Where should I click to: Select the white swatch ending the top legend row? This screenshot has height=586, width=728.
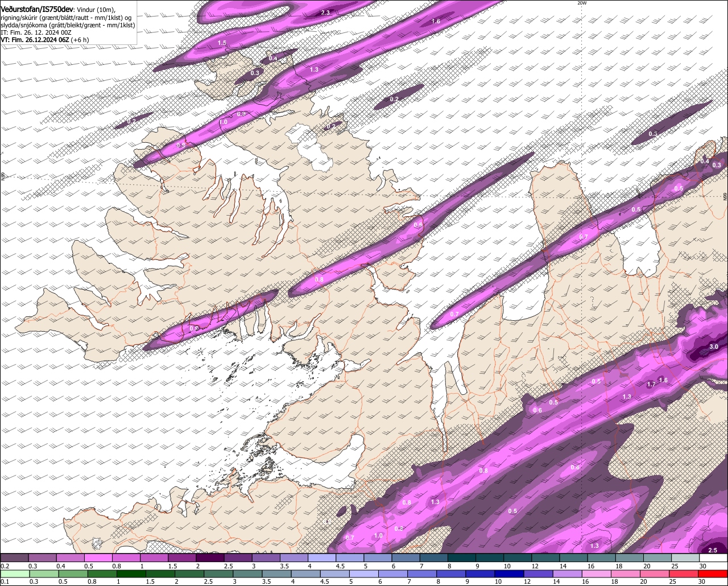pyautogui.click(x=713, y=558)
